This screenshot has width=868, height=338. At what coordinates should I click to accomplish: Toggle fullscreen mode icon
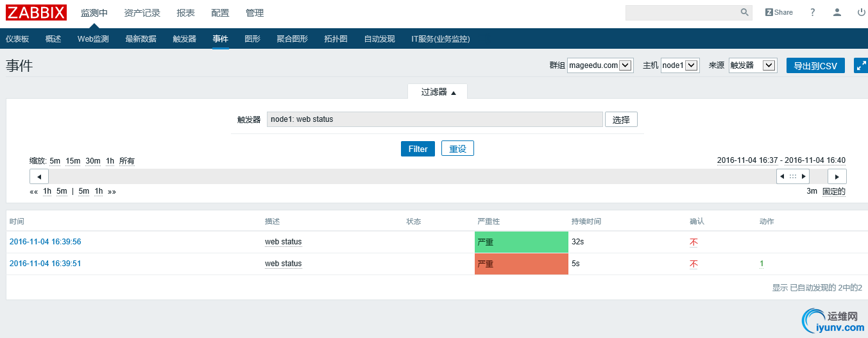click(x=861, y=65)
